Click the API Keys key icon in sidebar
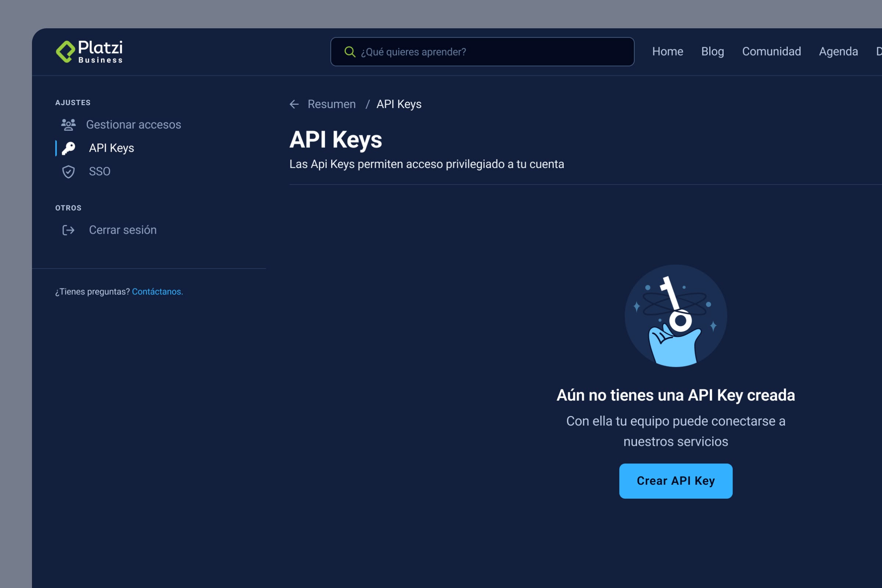 [68, 148]
